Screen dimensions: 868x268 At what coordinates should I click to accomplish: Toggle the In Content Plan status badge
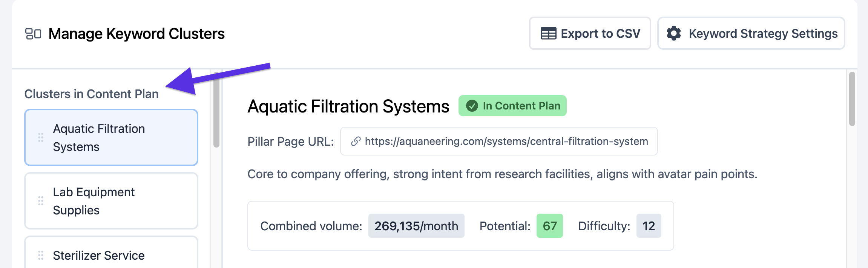point(512,106)
